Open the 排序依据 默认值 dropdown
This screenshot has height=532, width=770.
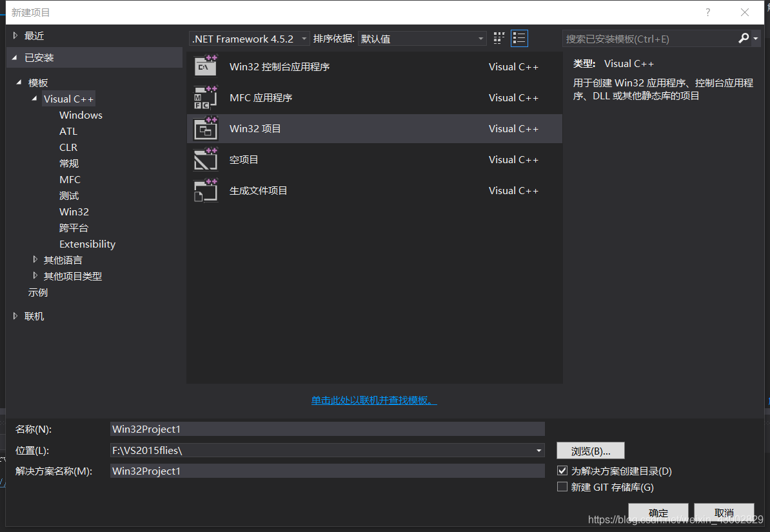(422, 39)
